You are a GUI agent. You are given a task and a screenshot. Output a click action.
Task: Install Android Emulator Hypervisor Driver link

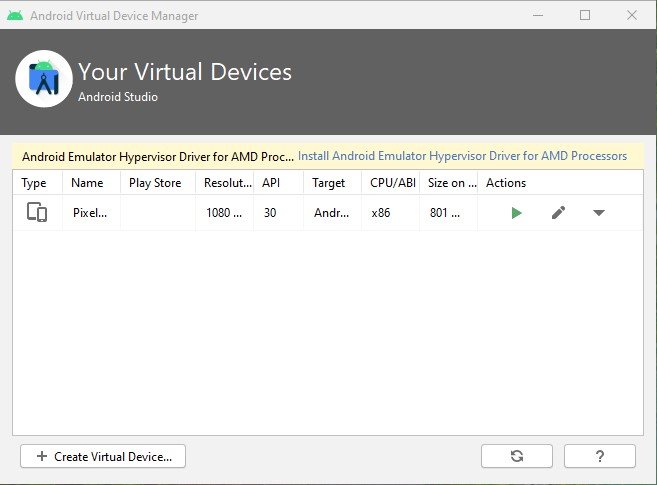462,156
